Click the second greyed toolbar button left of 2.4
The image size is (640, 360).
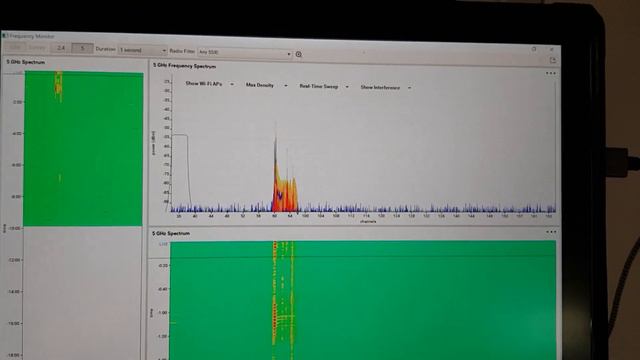point(38,47)
